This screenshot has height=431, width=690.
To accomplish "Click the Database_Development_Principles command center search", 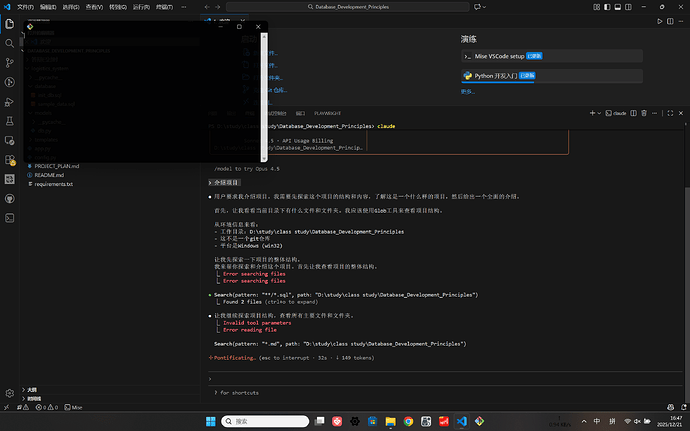I will pyautogui.click(x=348, y=7).
